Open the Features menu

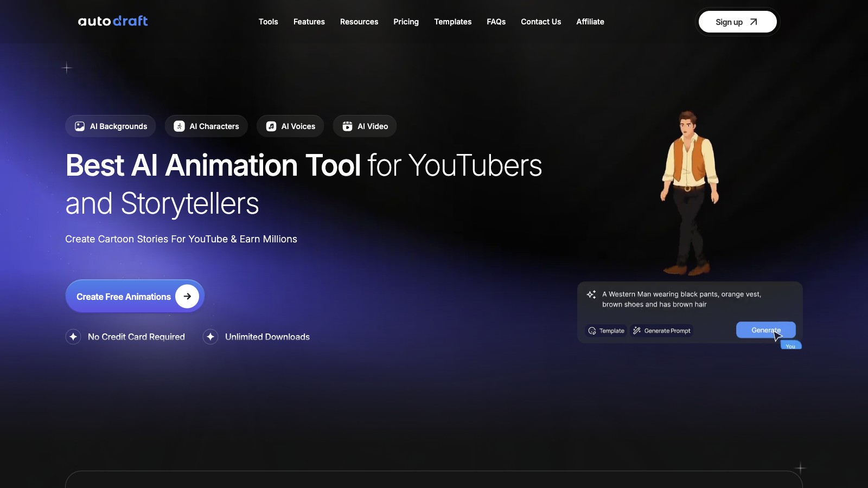(x=309, y=22)
